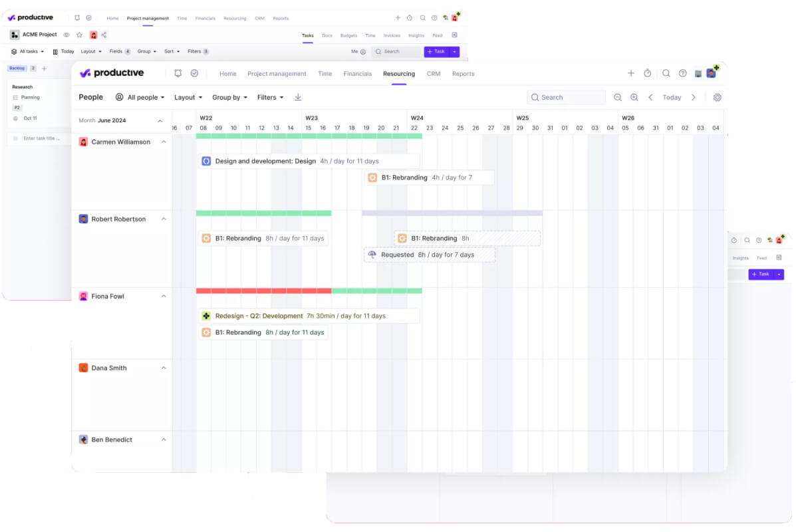Viewport: 796px width, 532px height.
Task: Open Layout dropdown in Resourcing window
Action: [x=188, y=98]
